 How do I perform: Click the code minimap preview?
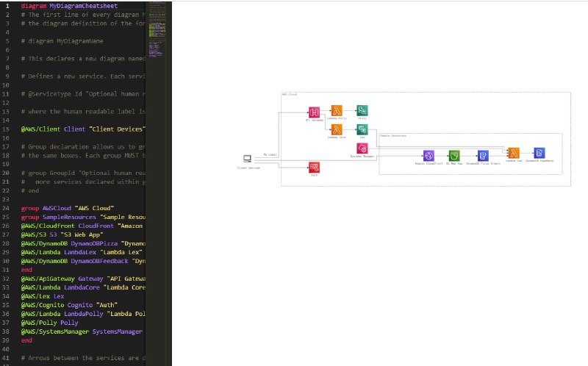click(157, 30)
